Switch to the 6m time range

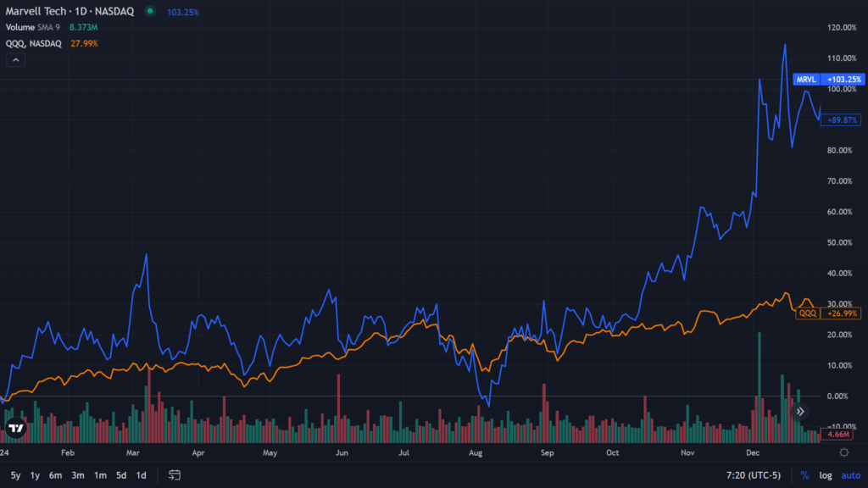click(x=55, y=475)
